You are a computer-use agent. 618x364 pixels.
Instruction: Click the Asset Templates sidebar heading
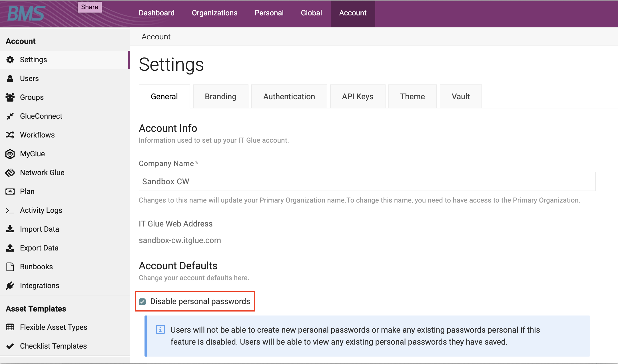point(36,309)
